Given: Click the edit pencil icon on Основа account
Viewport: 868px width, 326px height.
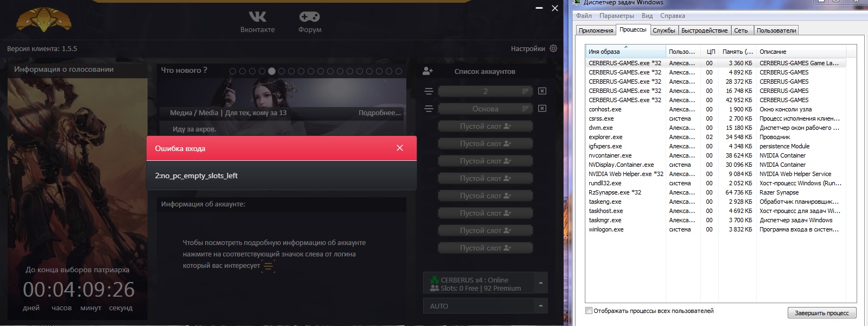Looking at the screenshot, I should [525, 109].
